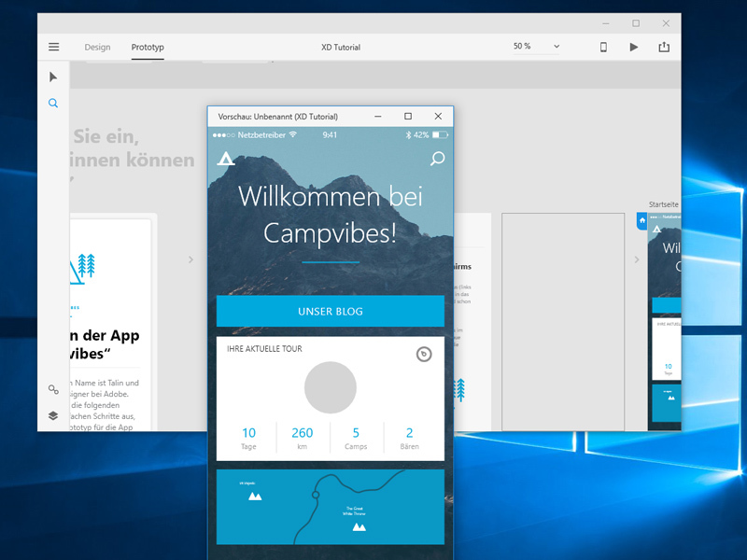
Task: Click the empty gray artboard on canvas
Action: tap(563, 322)
